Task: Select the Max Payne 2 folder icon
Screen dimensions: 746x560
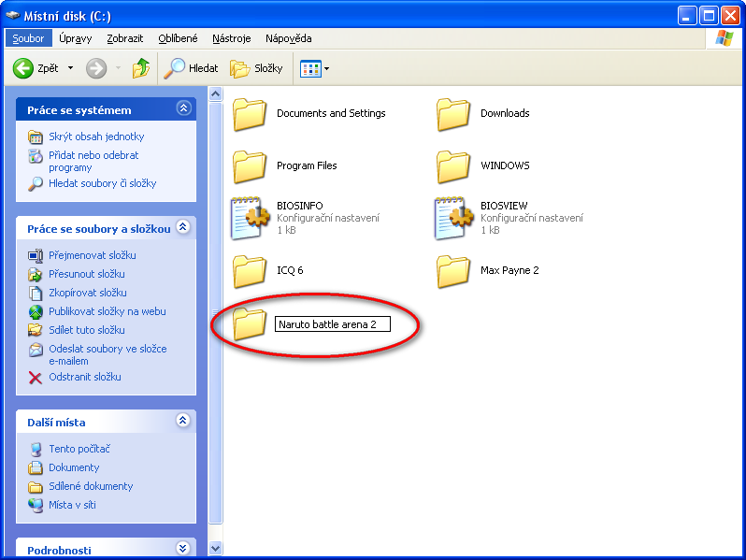Action: pyautogui.click(x=452, y=271)
